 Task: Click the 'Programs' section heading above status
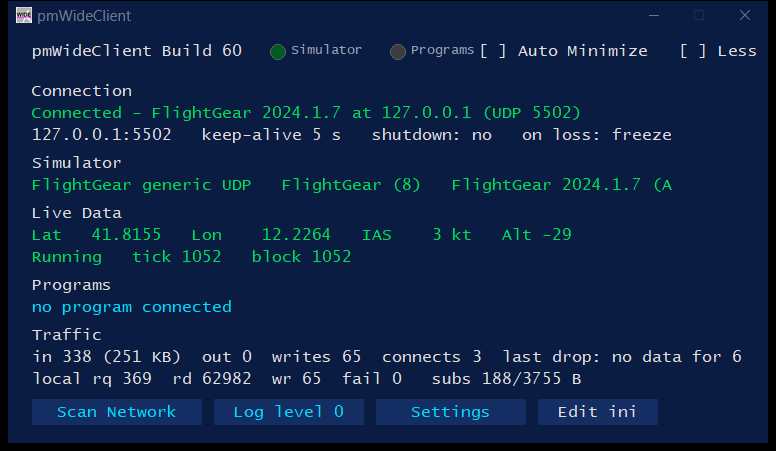click(x=71, y=286)
